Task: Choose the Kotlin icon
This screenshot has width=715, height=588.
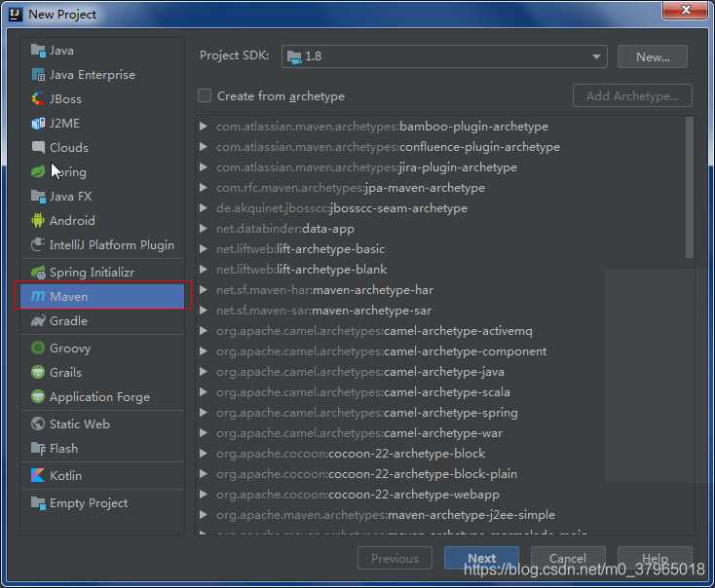Action: pyautogui.click(x=38, y=475)
